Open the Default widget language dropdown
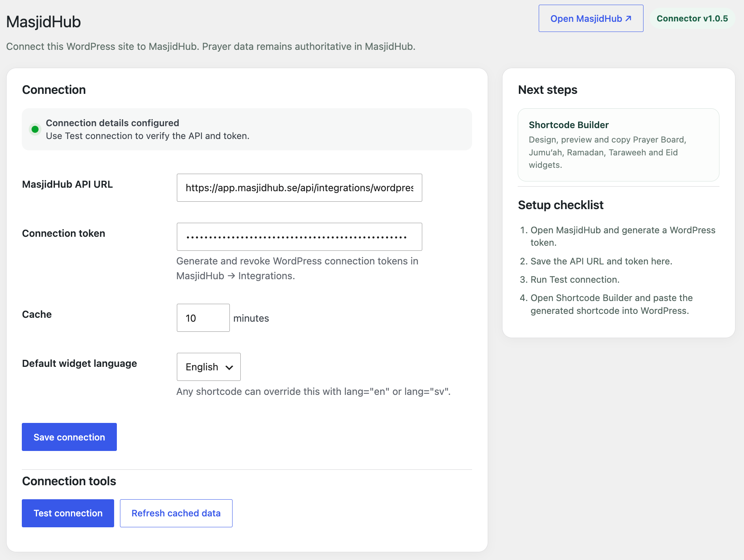 pyautogui.click(x=208, y=367)
